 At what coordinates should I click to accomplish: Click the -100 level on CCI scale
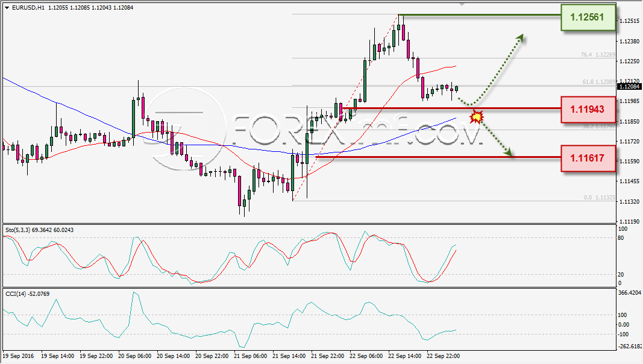click(x=623, y=334)
